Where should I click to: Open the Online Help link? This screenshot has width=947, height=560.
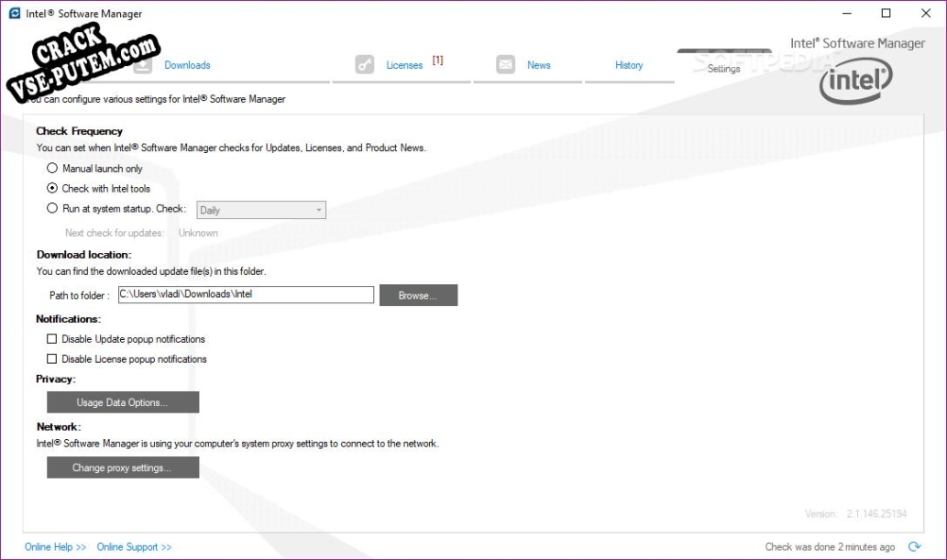pyautogui.click(x=56, y=546)
